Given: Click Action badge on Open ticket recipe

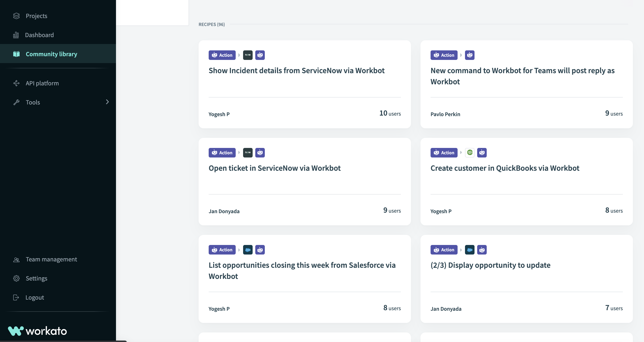Looking at the screenshot, I should (x=222, y=153).
